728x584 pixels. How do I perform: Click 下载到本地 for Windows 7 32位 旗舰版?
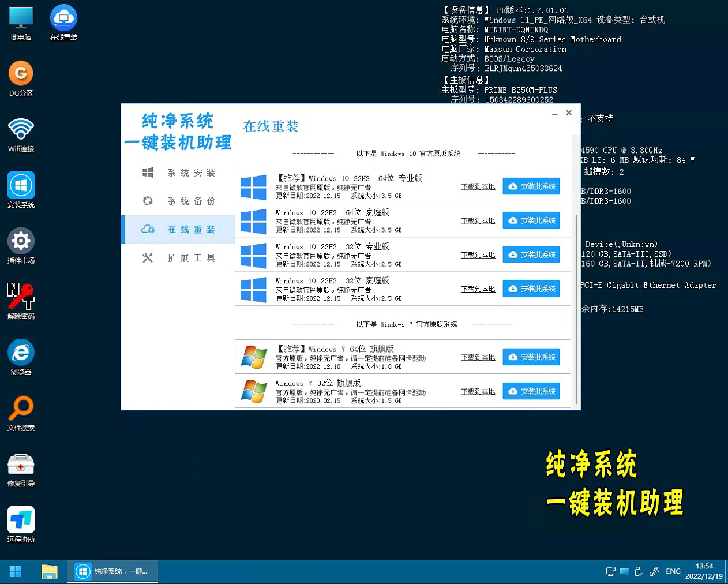tap(478, 391)
